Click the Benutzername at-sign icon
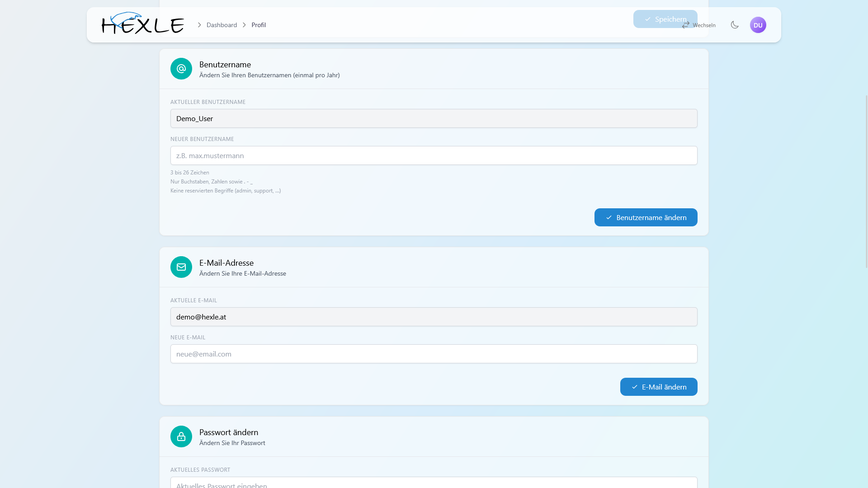The height and width of the screenshot is (488, 868). click(x=181, y=69)
